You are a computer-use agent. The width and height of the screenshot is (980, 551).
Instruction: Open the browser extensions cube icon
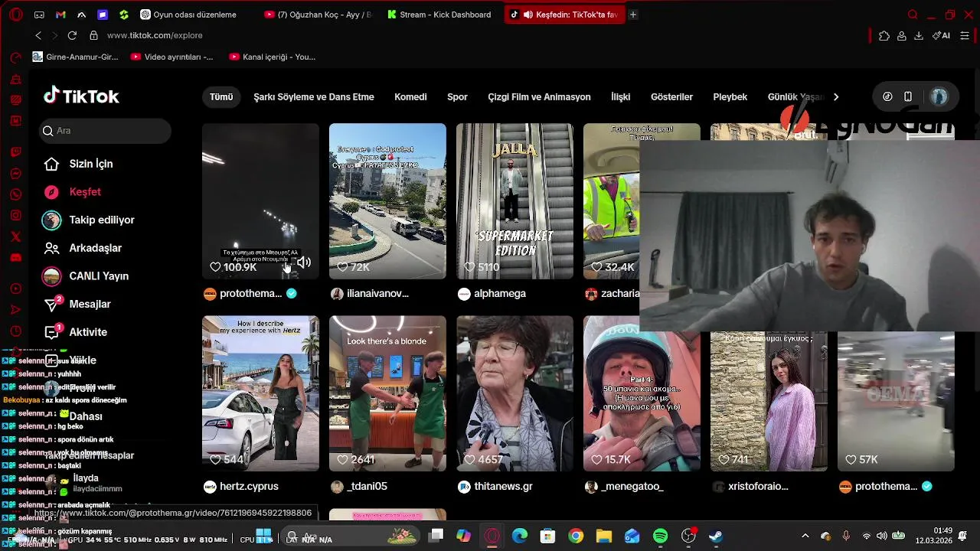click(x=884, y=35)
